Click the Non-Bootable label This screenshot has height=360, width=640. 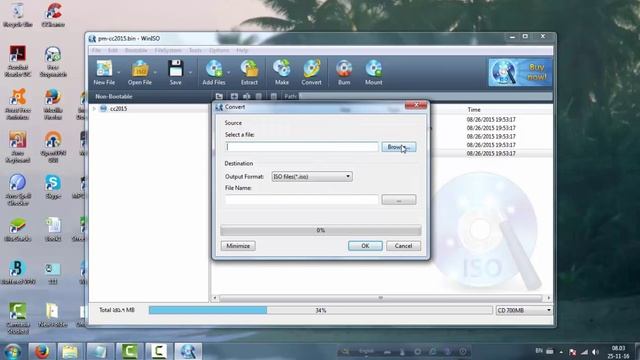pyautogui.click(x=114, y=96)
